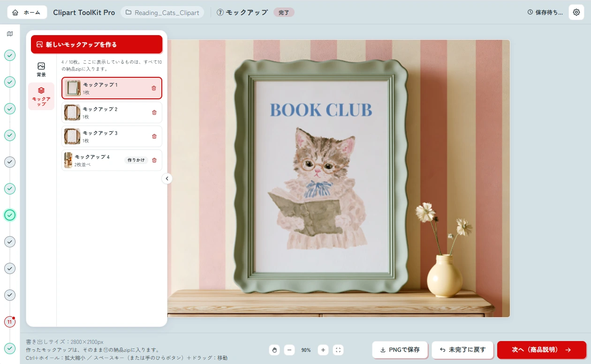591x364 pixels.
Task: Delete モックアップ 3 with its trash icon
Action: [x=154, y=136]
